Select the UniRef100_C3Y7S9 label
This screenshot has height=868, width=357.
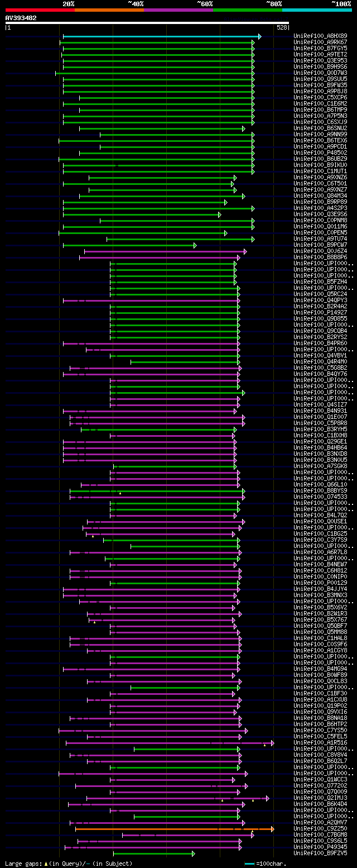tap(320, 540)
